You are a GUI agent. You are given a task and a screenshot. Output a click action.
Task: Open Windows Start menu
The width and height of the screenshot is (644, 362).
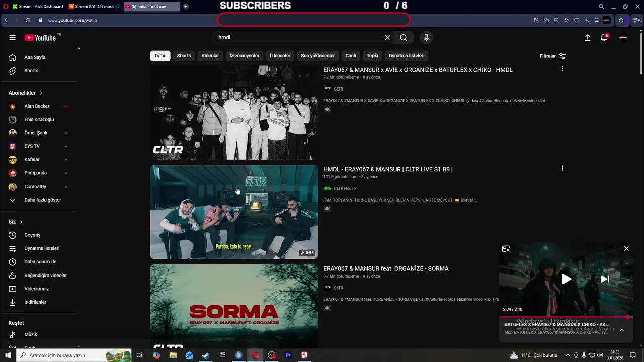click(x=8, y=355)
